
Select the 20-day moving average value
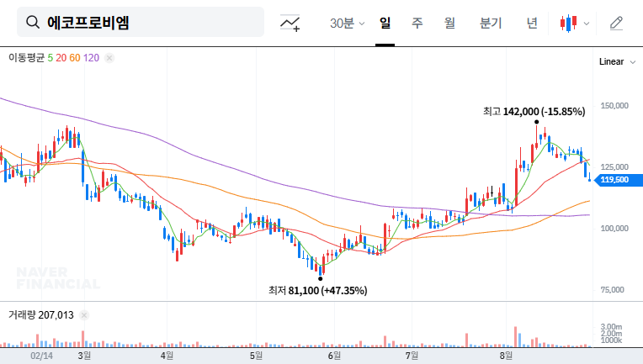pyautogui.click(x=61, y=58)
